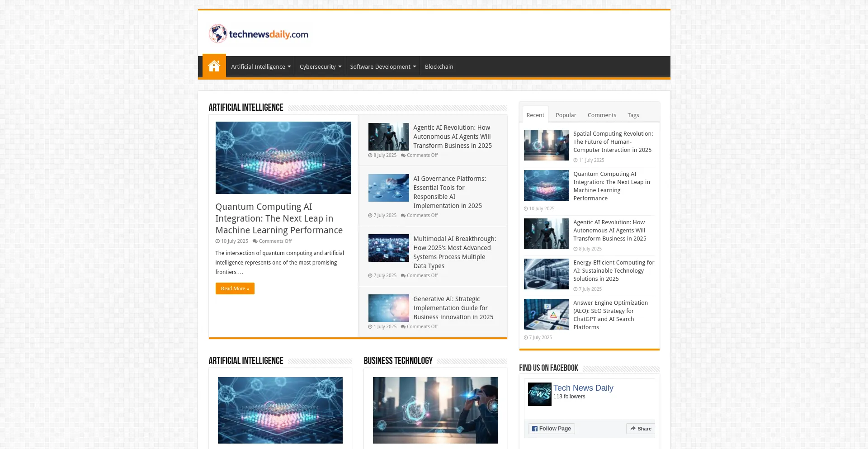Open AI Governance Platforms article link
This screenshot has height=449, width=868.
point(450,192)
